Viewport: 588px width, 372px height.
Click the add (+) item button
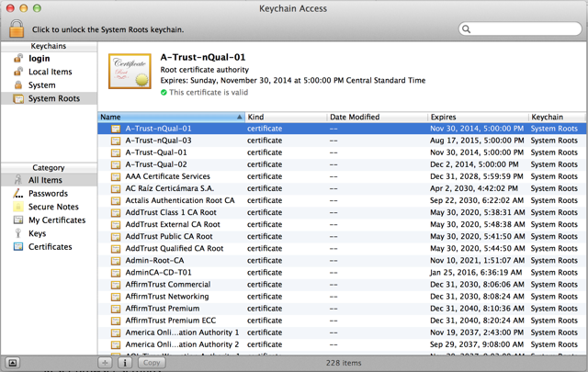coord(105,363)
